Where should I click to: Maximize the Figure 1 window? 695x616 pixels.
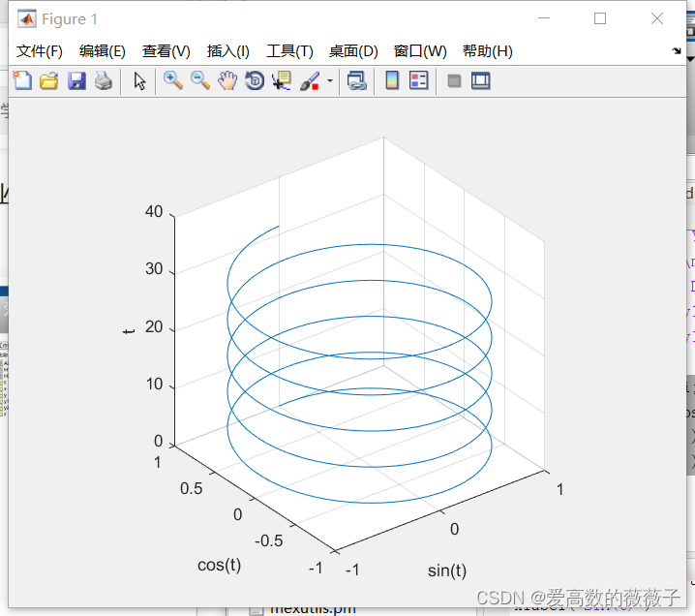[x=600, y=18]
